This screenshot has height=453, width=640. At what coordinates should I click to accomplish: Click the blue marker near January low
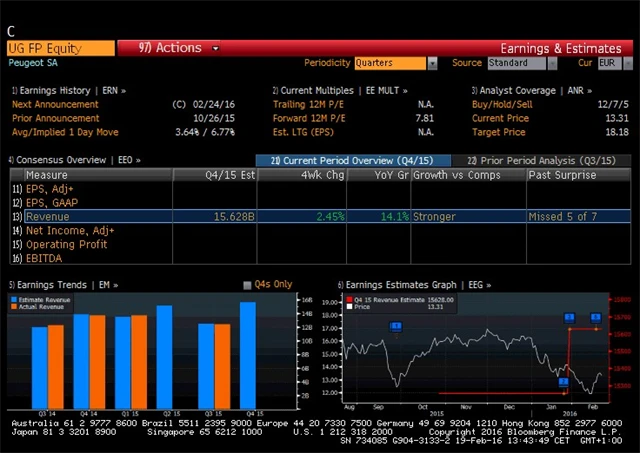click(563, 382)
